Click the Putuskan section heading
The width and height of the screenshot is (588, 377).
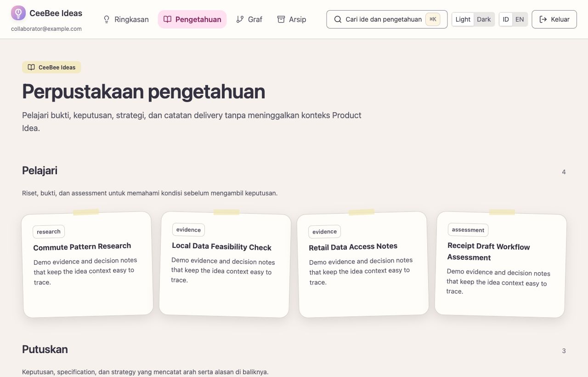click(45, 349)
